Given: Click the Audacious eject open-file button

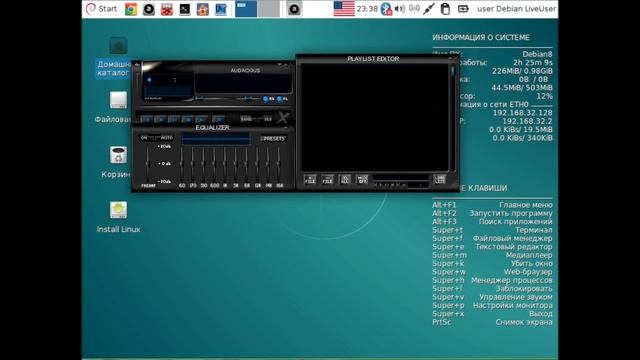Looking at the screenshot, I should pos(218,120).
